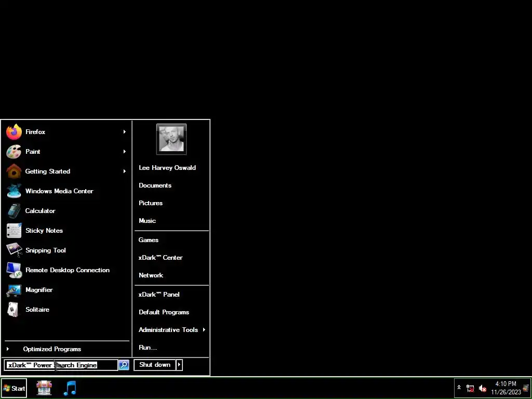This screenshot has height=399, width=532.
Task: Open Firefox from the Start menu icon
Action: (x=14, y=132)
